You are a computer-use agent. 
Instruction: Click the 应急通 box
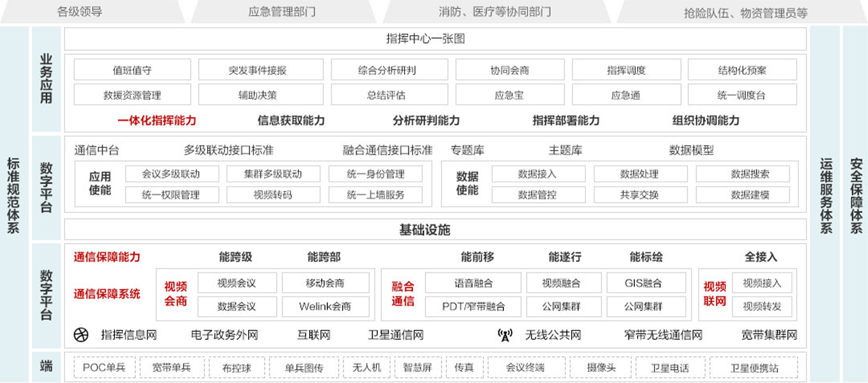click(x=626, y=95)
